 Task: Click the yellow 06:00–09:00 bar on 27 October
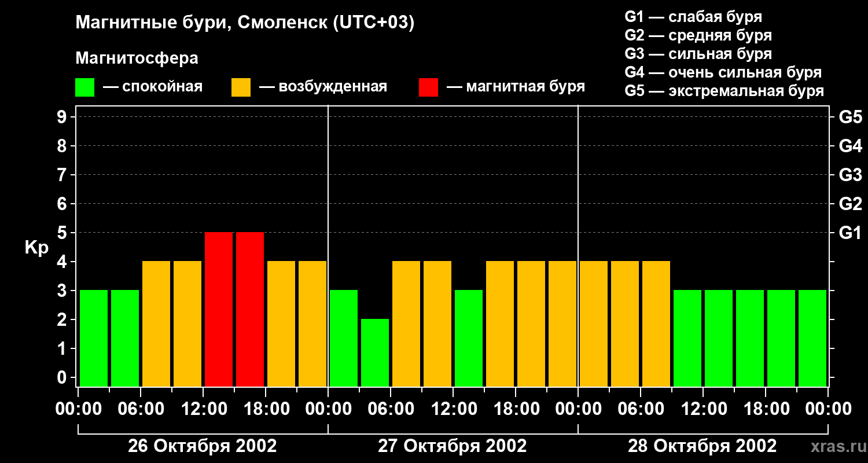click(x=406, y=324)
